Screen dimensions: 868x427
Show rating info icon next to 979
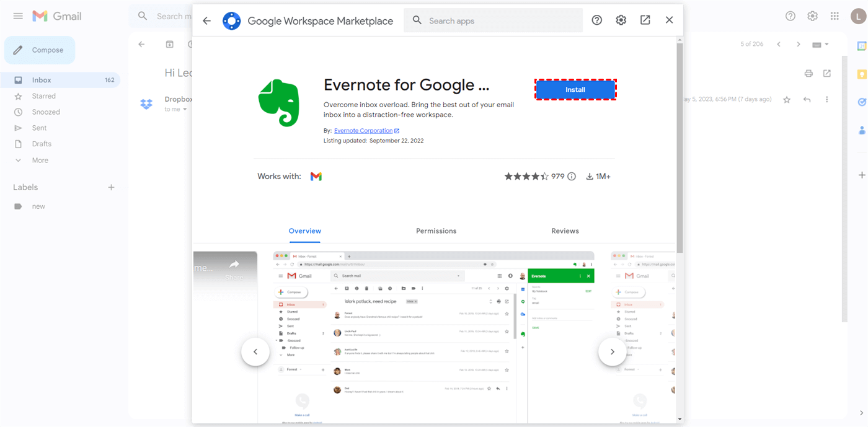click(572, 177)
